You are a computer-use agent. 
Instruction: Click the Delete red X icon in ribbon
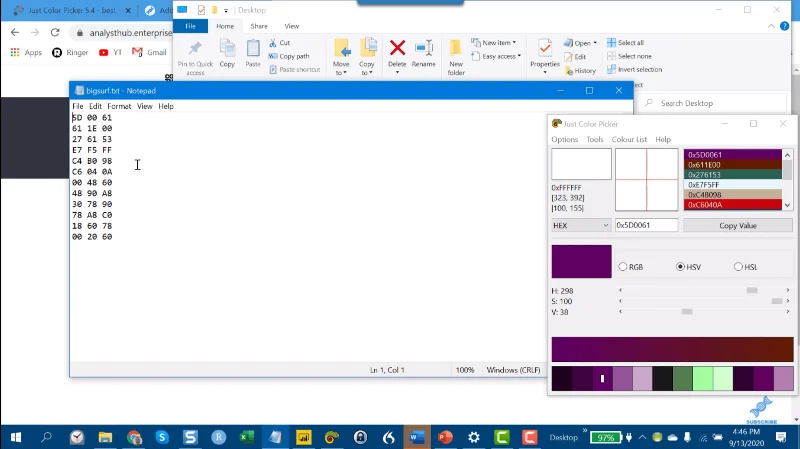pyautogui.click(x=397, y=48)
